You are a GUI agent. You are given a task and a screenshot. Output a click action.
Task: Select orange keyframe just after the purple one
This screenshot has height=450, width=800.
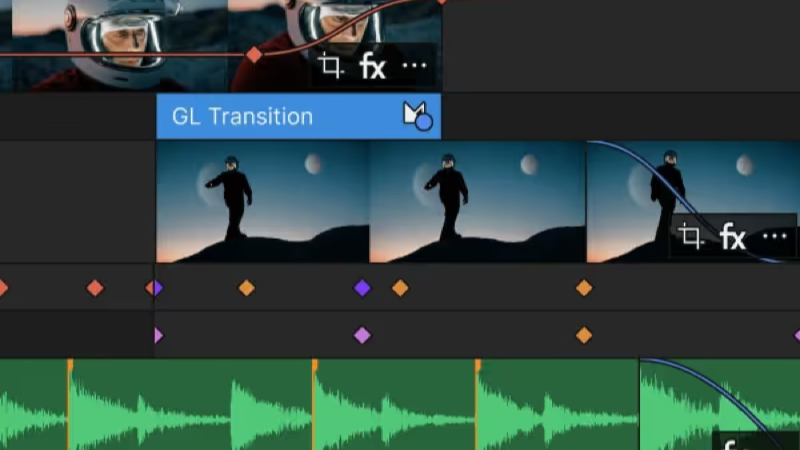point(400,288)
